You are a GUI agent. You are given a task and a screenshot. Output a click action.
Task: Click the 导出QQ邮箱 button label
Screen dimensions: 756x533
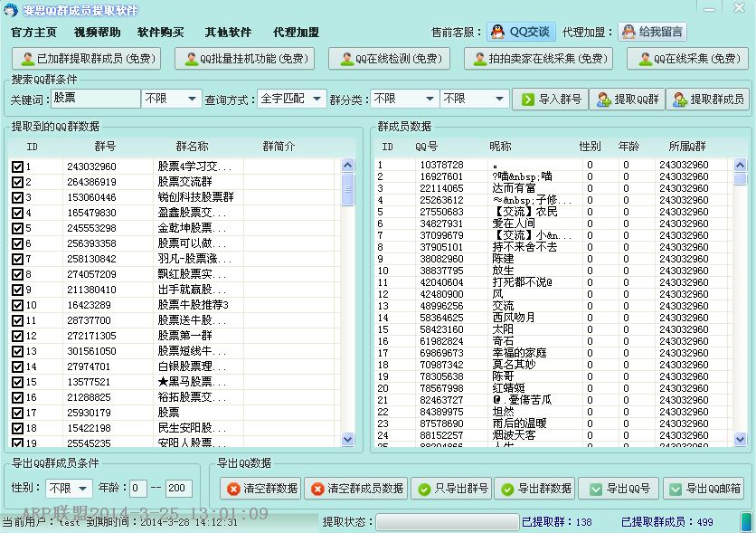coord(713,489)
